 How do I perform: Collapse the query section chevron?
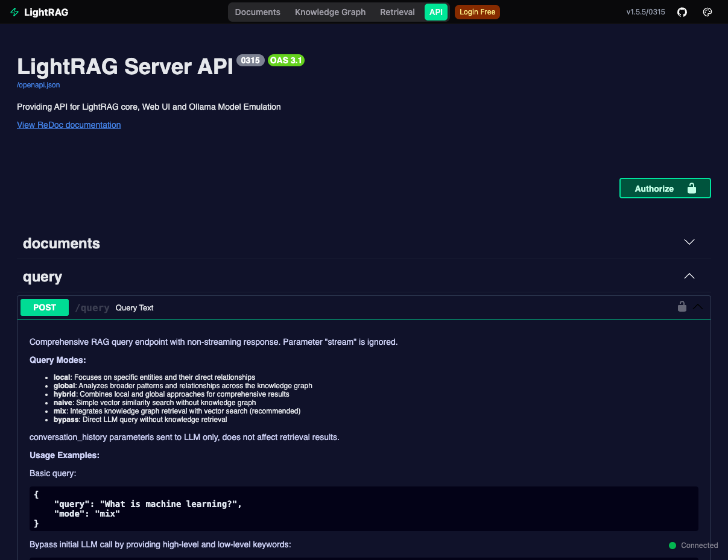pos(689,276)
